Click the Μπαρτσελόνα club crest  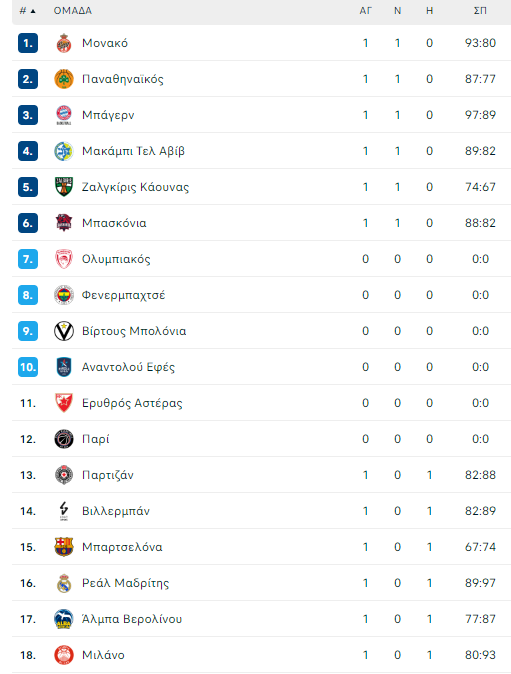pyautogui.click(x=64, y=547)
